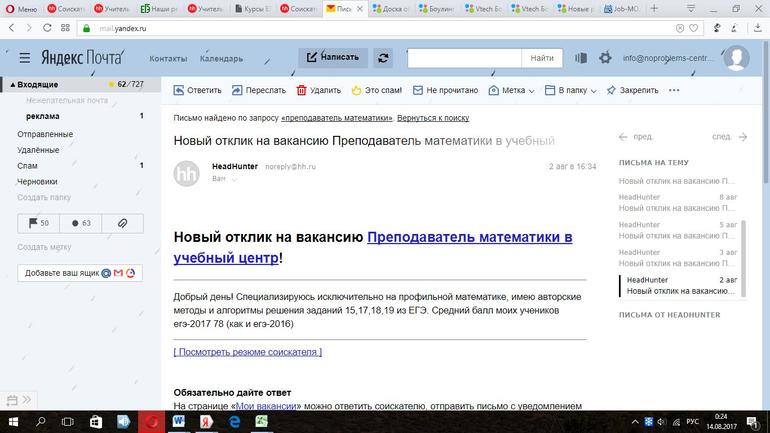Viewport: 770px width, 433px height.
Task: Click the «преподаватель математики» search query link
Action: point(337,118)
